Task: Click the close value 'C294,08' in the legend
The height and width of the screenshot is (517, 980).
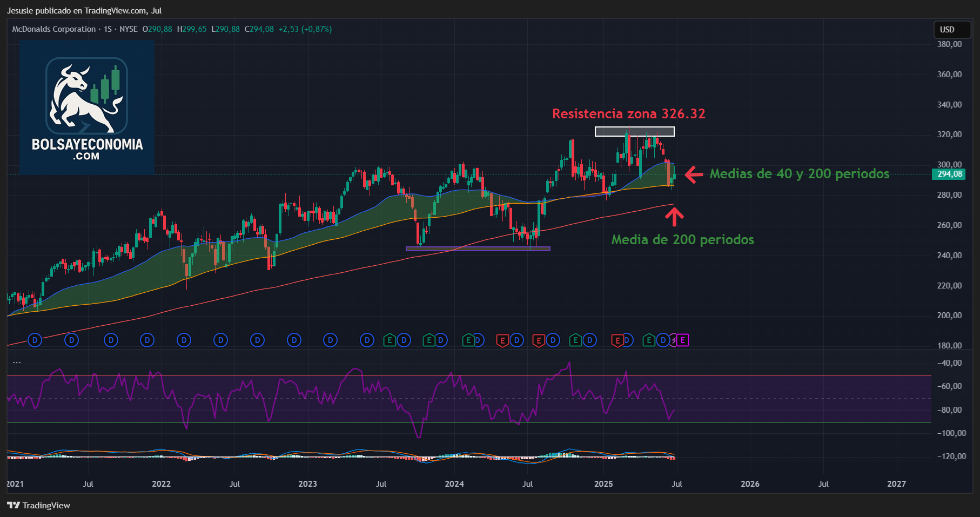Action: pyautogui.click(x=259, y=29)
